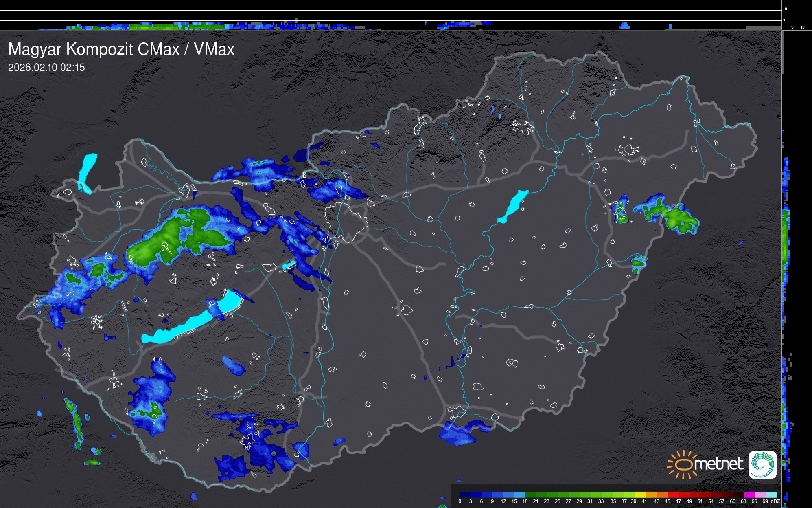Select the bright magenta swatch in dBZ legend
This screenshot has height=508, width=812.
pos(750,495)
